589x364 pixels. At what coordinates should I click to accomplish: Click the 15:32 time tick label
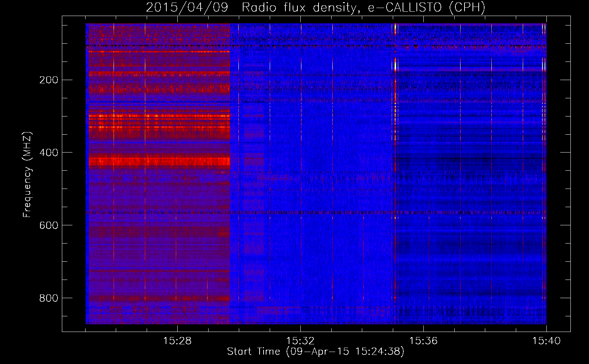300,341
